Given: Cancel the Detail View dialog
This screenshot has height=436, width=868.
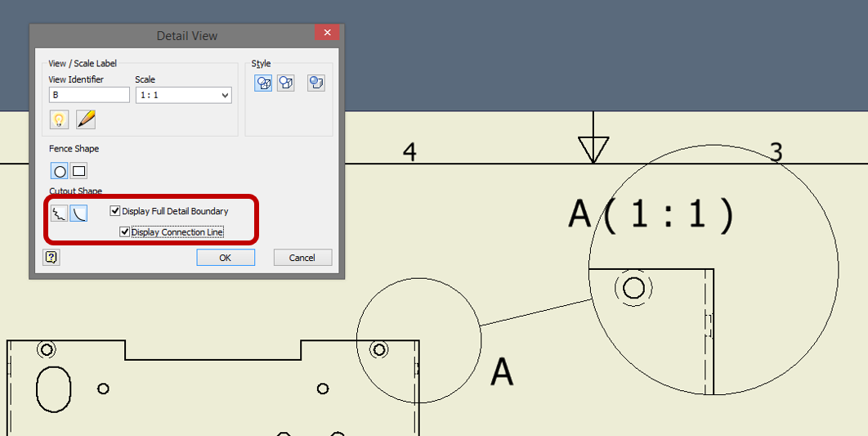Looking at the screenshot, I should click(x=302, y=258).
